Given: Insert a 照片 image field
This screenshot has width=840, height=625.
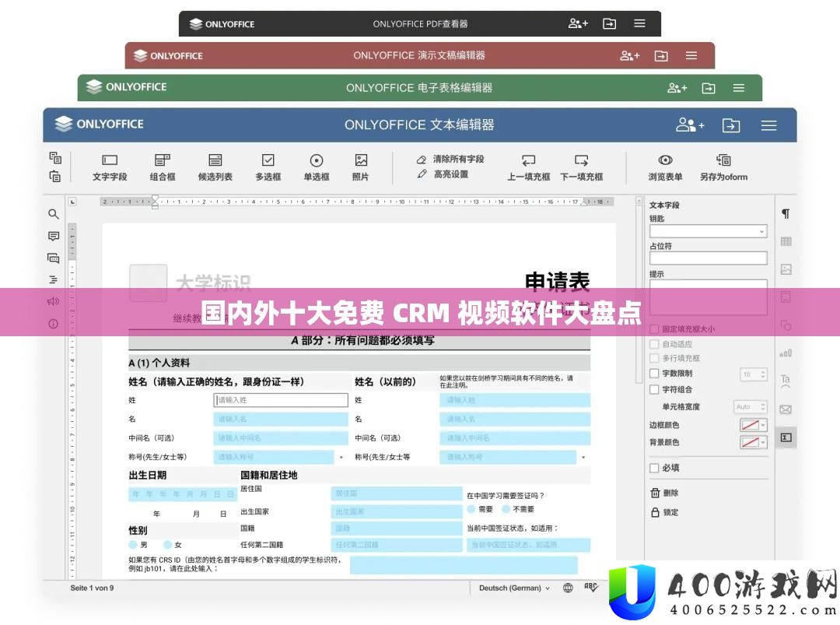Looking at the screenshot, I should (x=361, y=168).
